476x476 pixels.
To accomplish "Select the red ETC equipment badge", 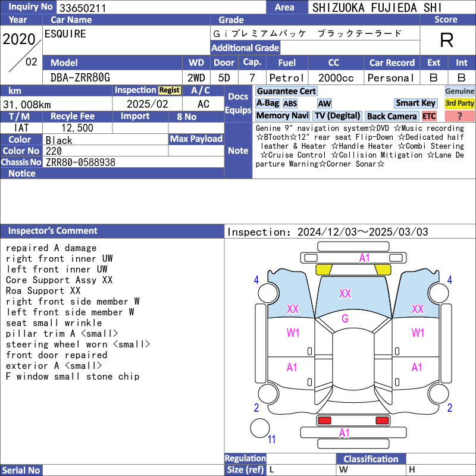I will [429, 116].
